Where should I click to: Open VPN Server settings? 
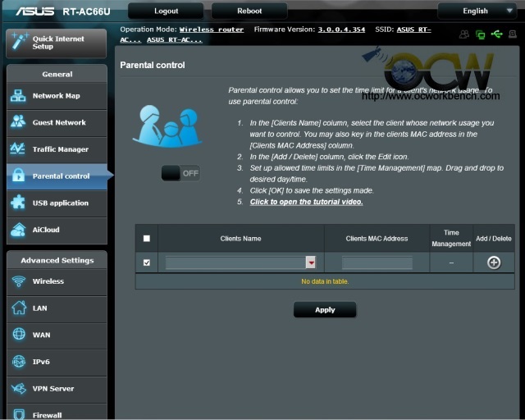tap(57, 389)
